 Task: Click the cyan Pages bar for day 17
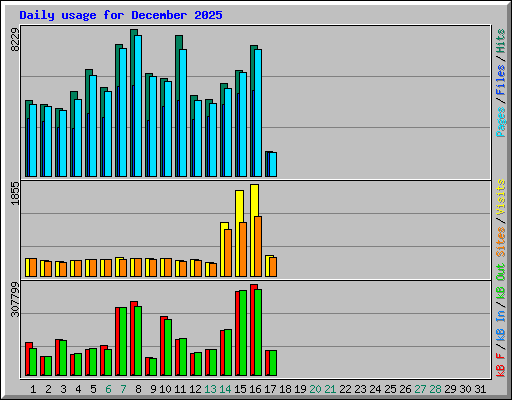click(x=273, y=164)
